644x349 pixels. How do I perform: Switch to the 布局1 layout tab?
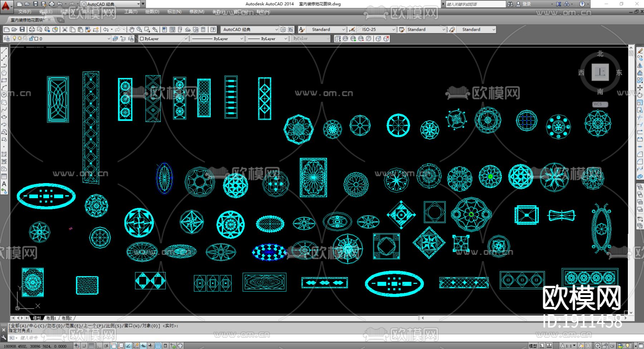[x=51, y=318]
